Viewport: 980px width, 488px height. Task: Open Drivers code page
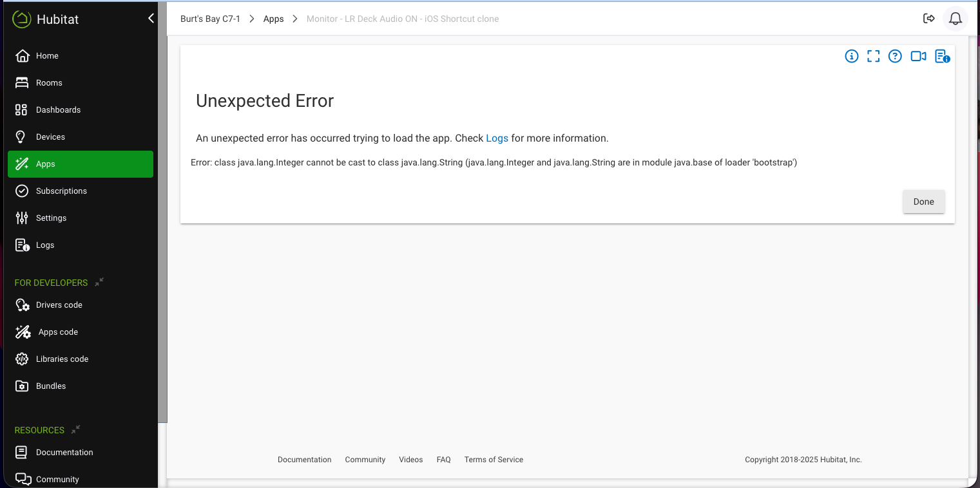click(59, 305)
